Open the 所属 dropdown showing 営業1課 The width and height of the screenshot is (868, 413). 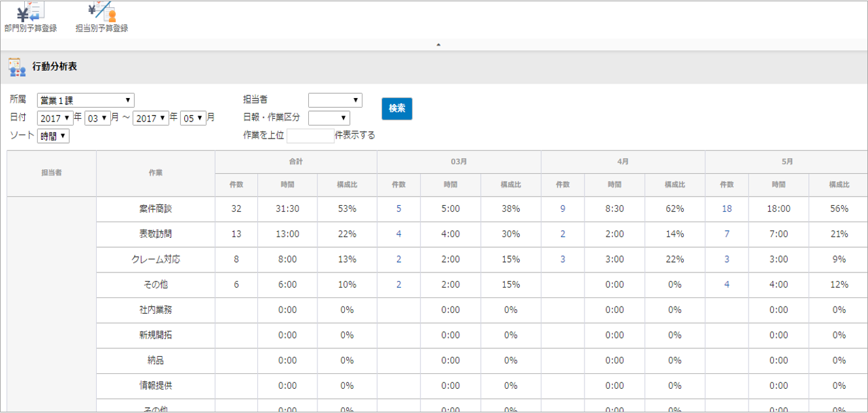(86, 101)
